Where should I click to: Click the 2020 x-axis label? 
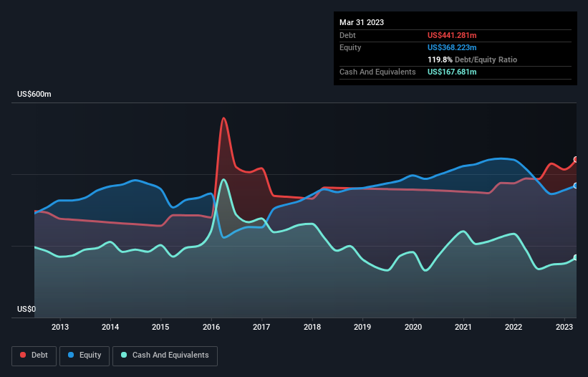point(413,327)
